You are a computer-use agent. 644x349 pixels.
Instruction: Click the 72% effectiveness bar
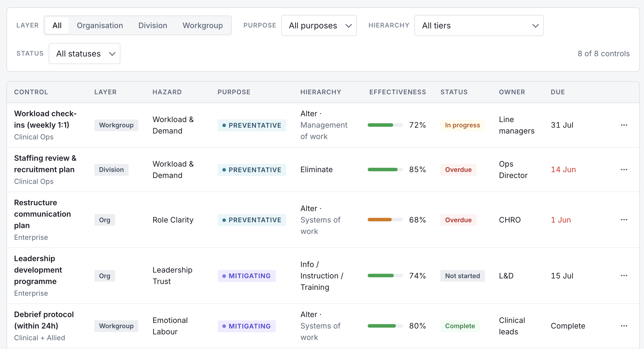pyautogui.click(x=385, y=125)
